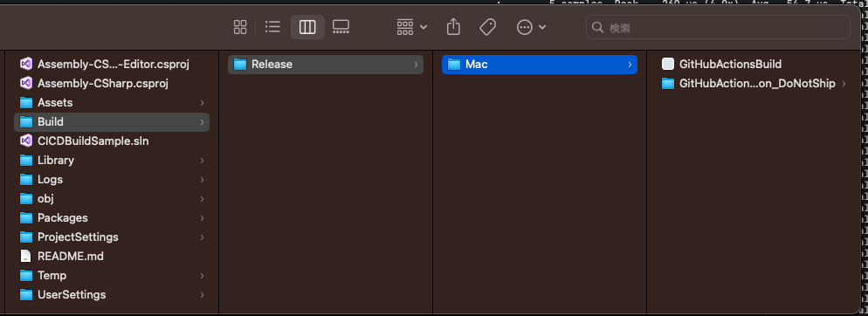
Task: Select the Assembly-CSharp.csproj file
Action: pos(111,84)
